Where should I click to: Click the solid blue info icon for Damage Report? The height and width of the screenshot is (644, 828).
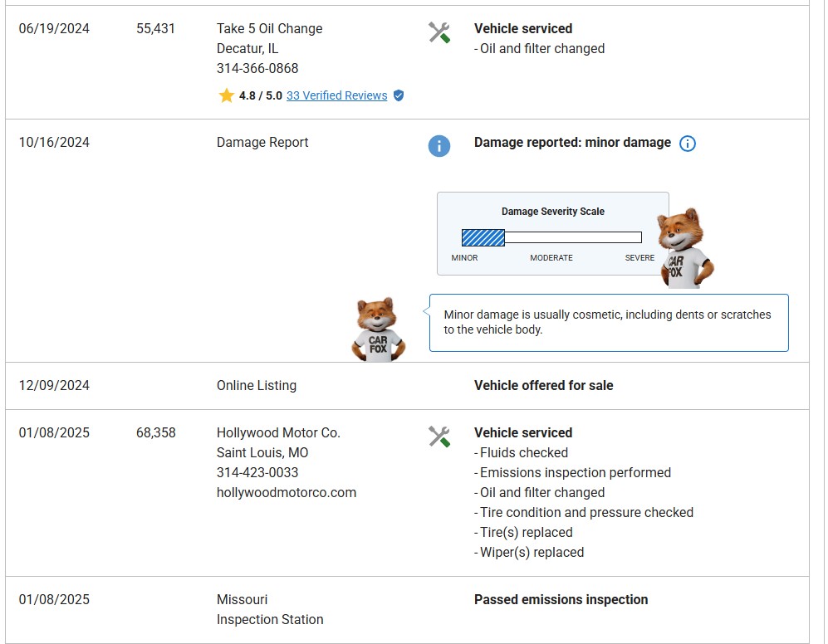pos(438,146)
